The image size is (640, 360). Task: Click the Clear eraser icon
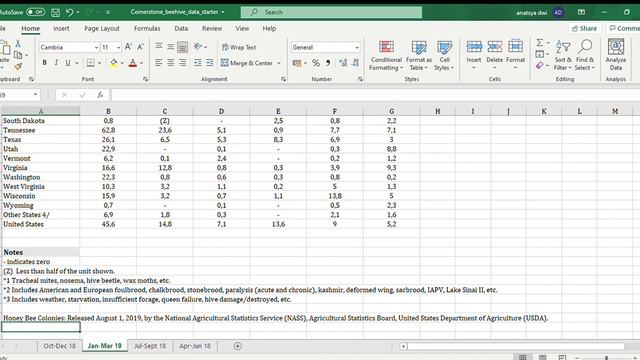tap(540, 65)
